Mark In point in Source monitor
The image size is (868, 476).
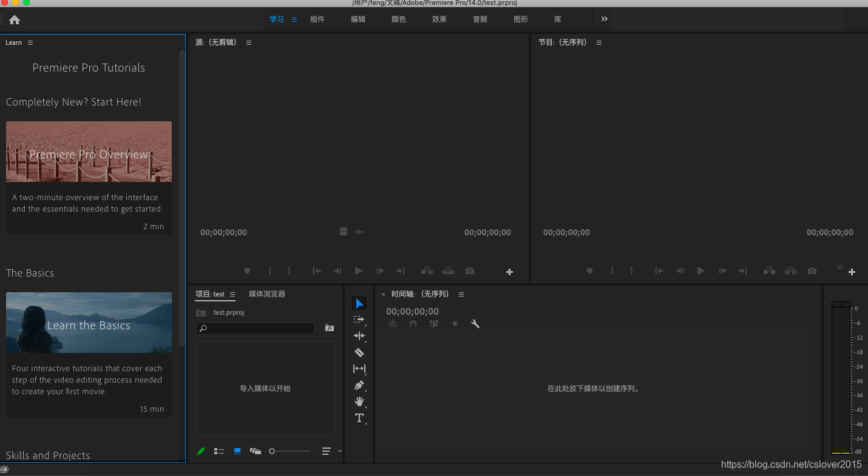coord(270,271)
